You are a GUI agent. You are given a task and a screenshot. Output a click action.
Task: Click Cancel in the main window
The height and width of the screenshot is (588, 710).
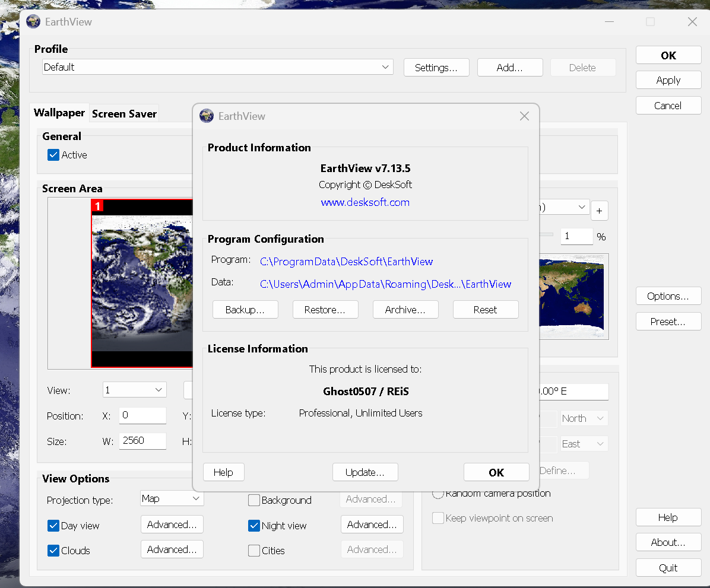668,106
